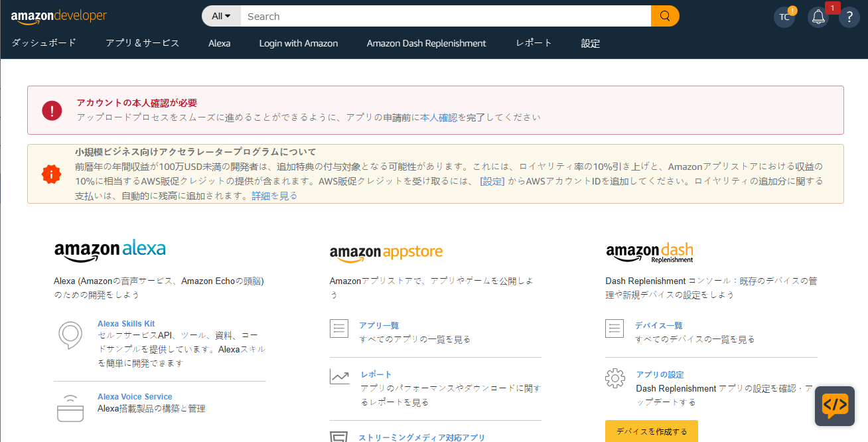Open the notifications bell icon

click(818, 17)
